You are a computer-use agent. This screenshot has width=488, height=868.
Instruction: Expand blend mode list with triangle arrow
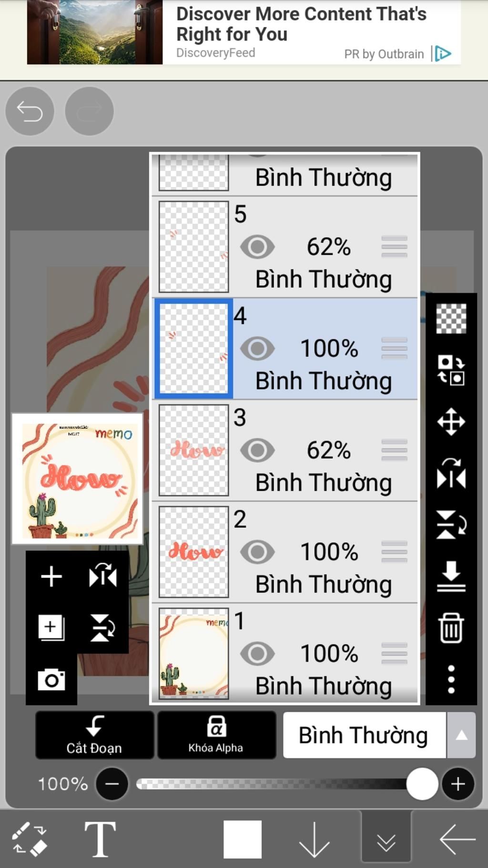(x=461, y=735)
